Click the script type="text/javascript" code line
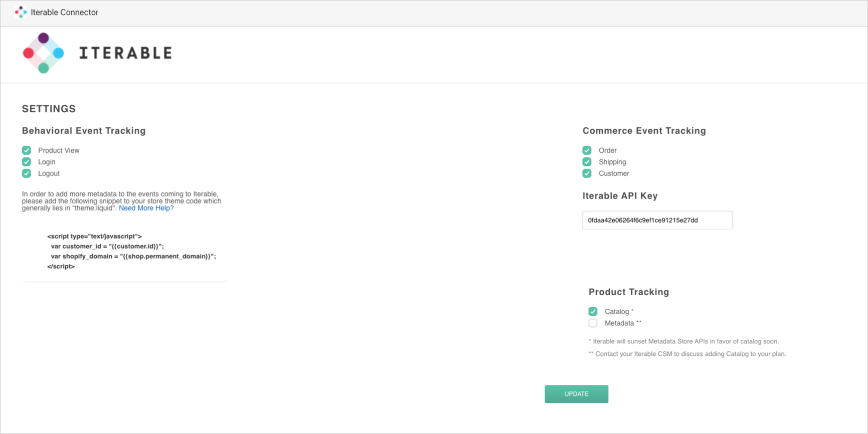 [94, 236]
